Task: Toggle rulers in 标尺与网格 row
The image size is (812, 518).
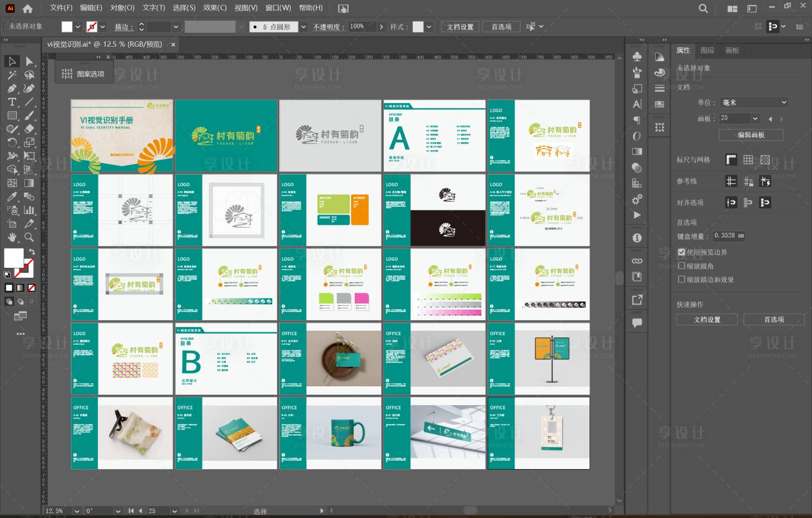Action: click(x=731, y=160)
